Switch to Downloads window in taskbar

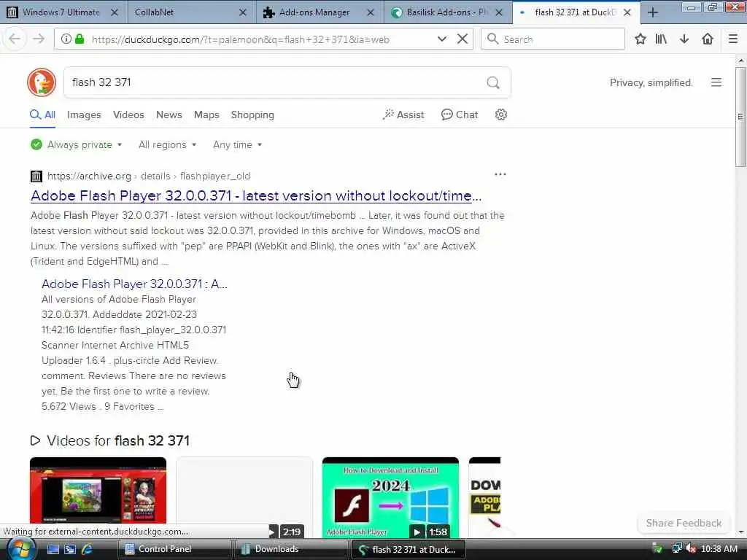click(x=291, y=549)
